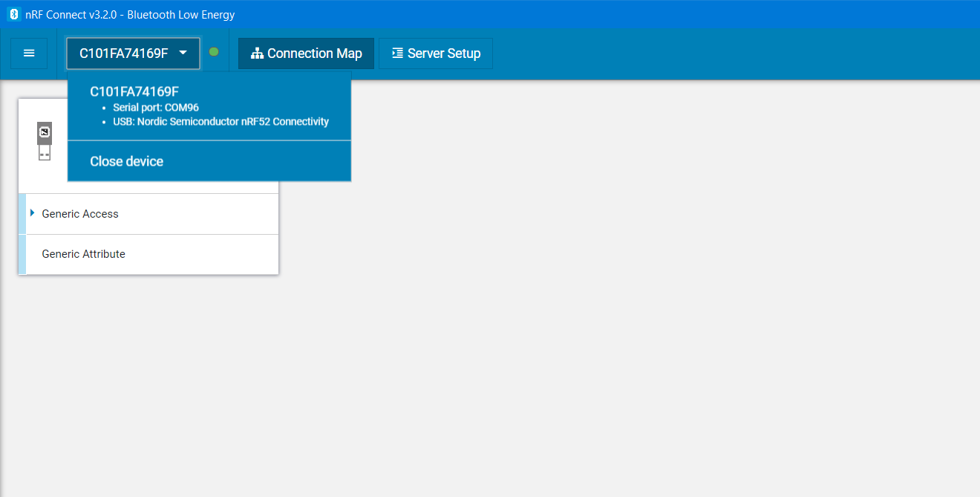Screen dimensions: 980x497
Task: Click the caret arrow beside C101FA74169F
Action: click(x=183, y=53)
